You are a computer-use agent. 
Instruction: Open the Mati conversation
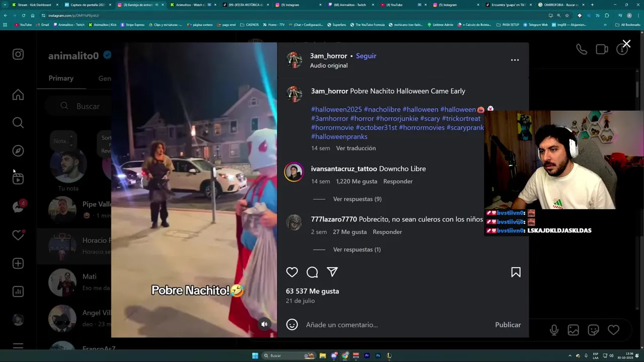pos(74,282)
